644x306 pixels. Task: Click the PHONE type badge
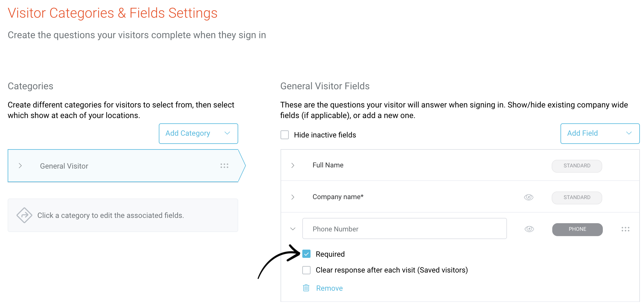(x=577, y=229)
